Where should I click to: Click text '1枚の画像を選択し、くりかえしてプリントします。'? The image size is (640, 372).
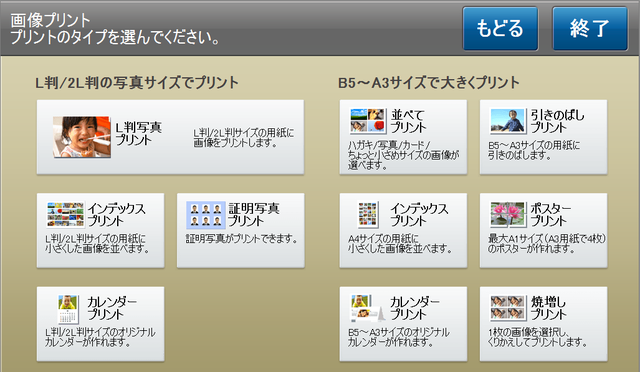[538, 337]
